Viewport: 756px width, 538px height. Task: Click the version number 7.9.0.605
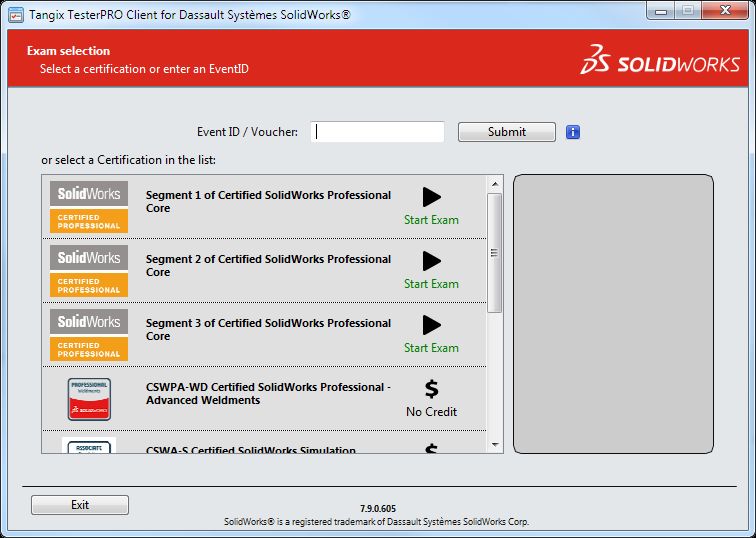point(378,509)
